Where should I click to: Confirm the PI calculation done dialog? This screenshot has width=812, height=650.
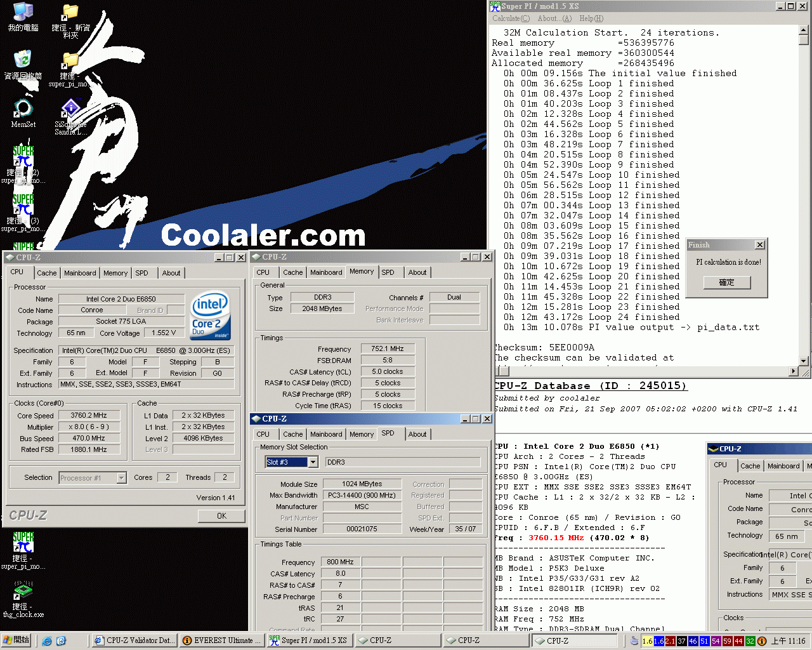click(727, 282)
